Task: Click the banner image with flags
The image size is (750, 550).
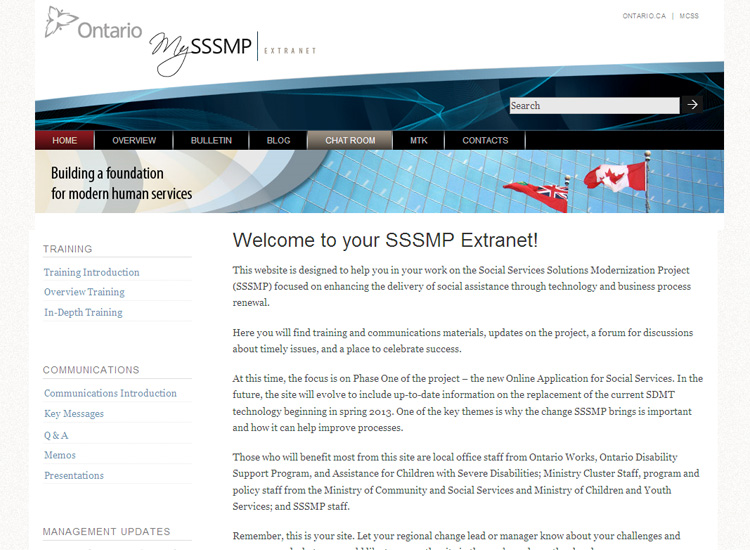Action: click(x=379, y=182)
